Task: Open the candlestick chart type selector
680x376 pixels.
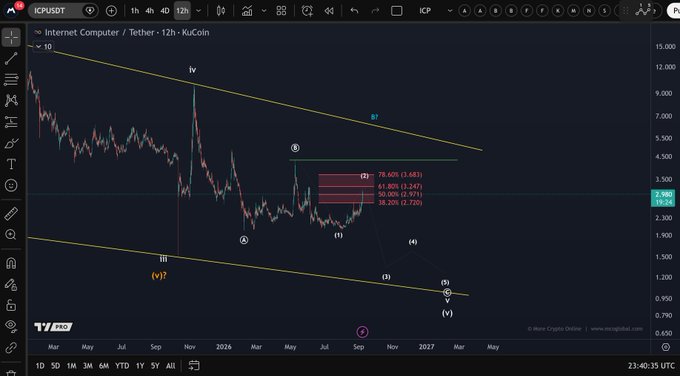Action: (x=221, y=11)
